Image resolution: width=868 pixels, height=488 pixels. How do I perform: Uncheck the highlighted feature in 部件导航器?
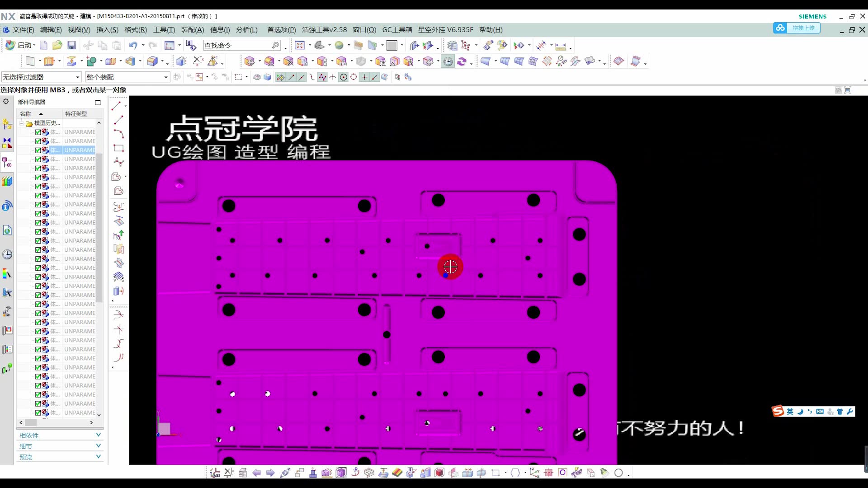(38, 150)
